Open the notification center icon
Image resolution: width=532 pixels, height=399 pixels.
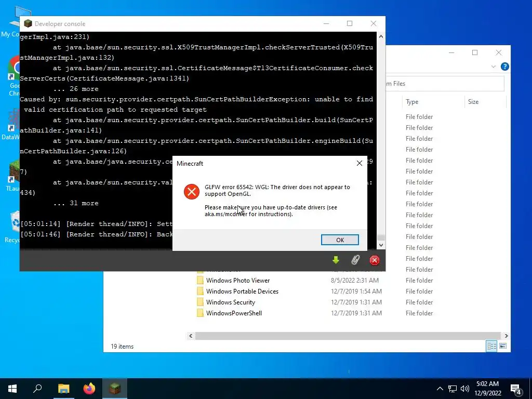tap(516, 390)
